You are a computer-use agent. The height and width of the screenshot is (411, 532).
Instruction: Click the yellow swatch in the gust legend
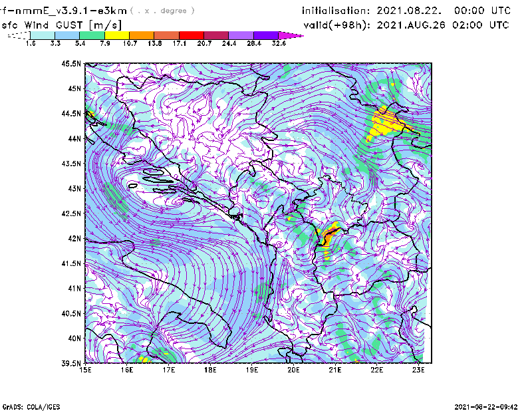(x=116, y=35)
